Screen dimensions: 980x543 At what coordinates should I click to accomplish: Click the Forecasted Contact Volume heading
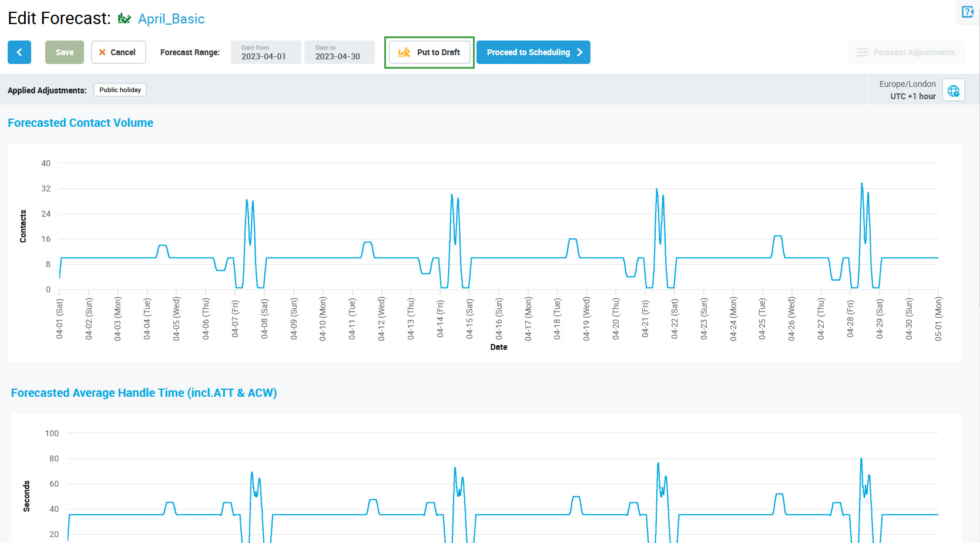(x=80, y=123)
